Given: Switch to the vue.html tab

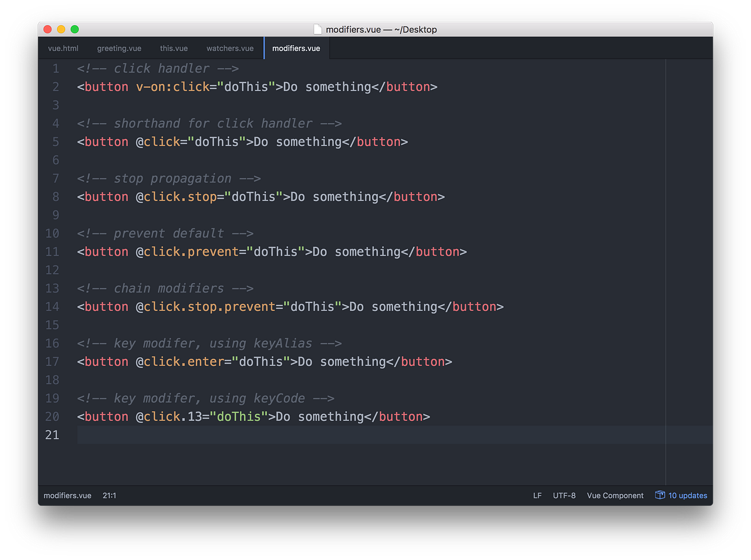Looking at the screenshot, I should (63, 48).
